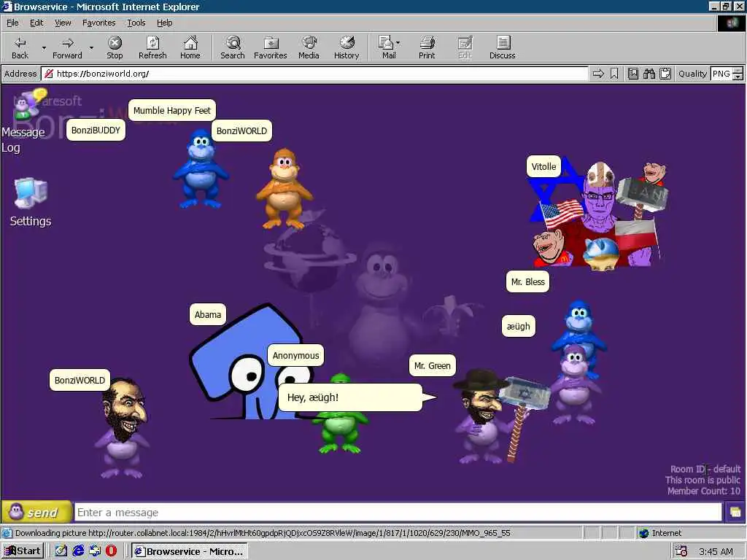
Task: Click the Go arrow next to address bar
Action: click(598, 74)
